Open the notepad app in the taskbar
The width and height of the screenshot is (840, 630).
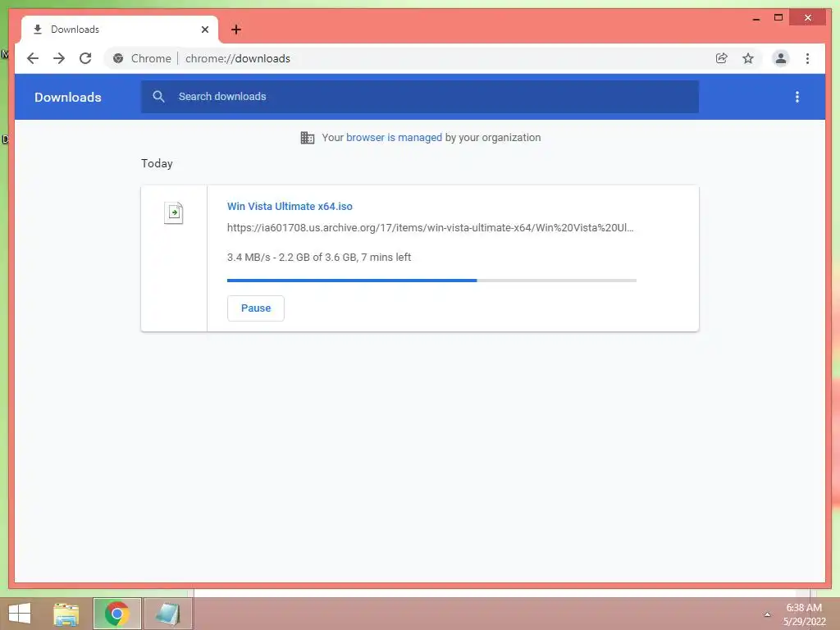[x=167, y=614]
